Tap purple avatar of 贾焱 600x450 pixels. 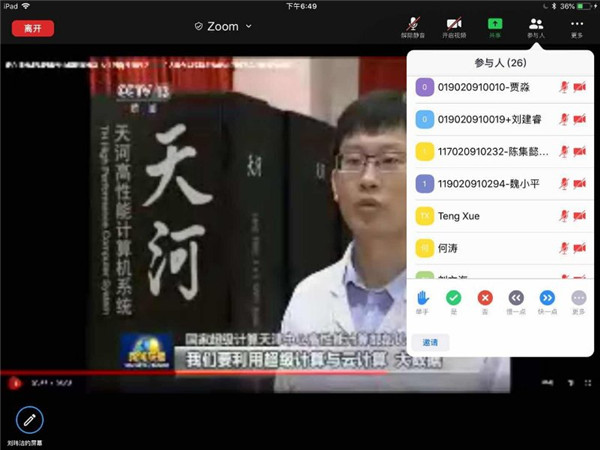pyautogui.click(x=424, y=87)
